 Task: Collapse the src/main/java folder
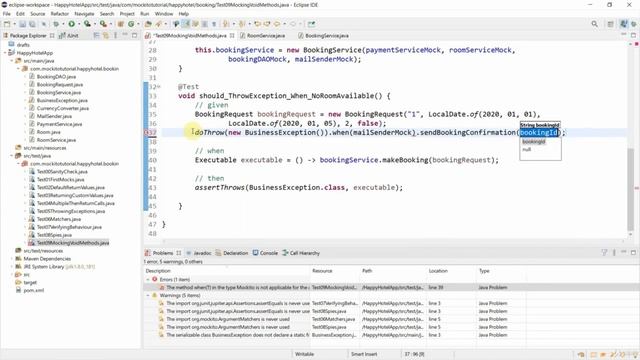(x=12, y=61)
